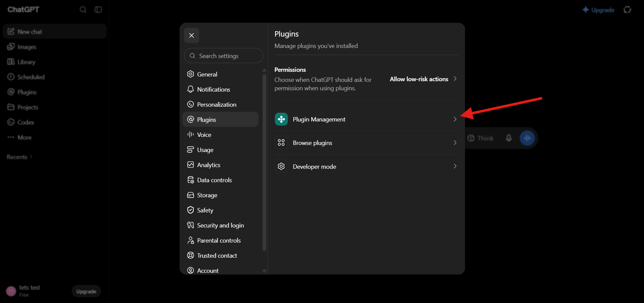Image resolution: width=644 pixels, height=303 pixels.
Task: Click the Analytics chart icon
Action: coord(190,164)
